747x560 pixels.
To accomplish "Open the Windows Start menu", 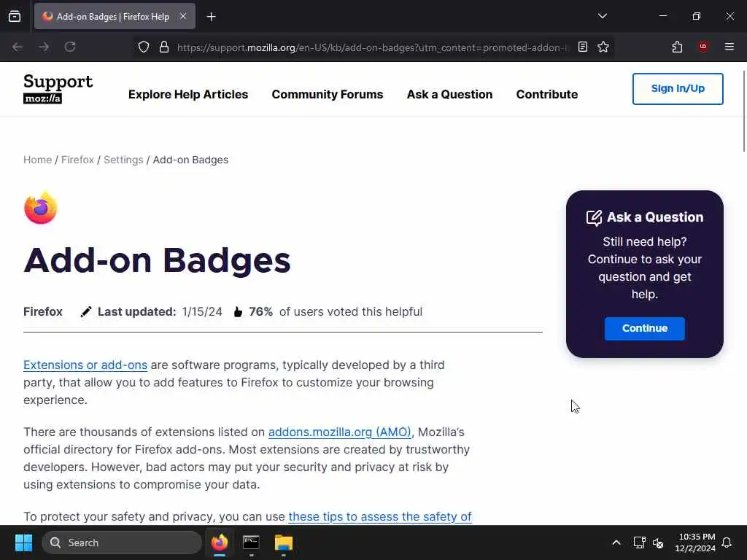I will point(23,542).
